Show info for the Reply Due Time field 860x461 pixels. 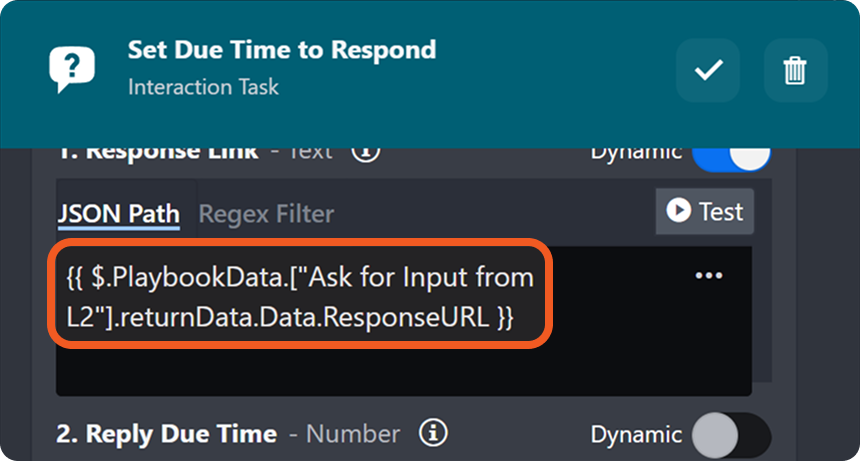tap(432, 434)
